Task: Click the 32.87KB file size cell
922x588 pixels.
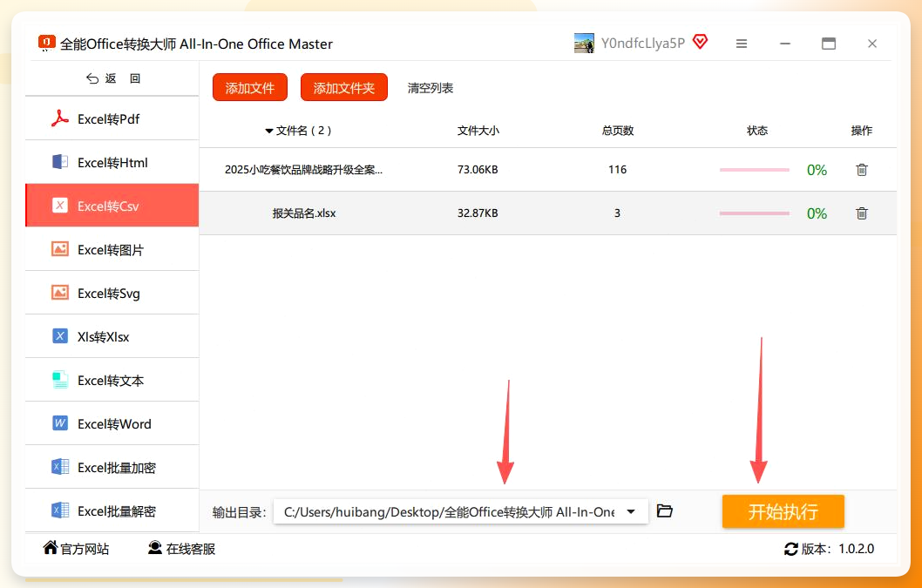Action: coord(478,213)
